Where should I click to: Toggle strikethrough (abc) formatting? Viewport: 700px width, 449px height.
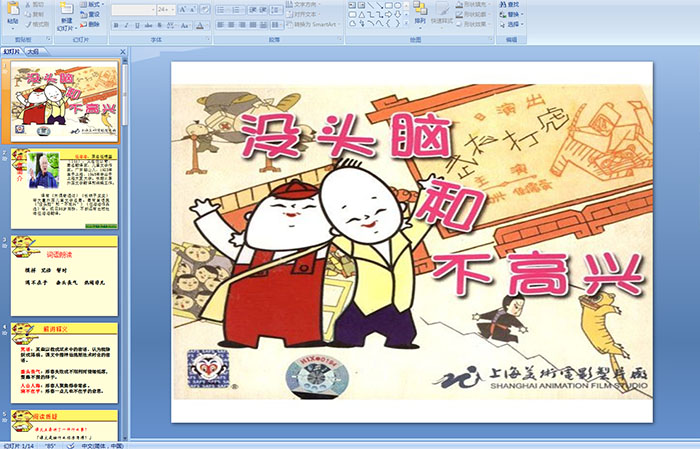coord(148,25)
